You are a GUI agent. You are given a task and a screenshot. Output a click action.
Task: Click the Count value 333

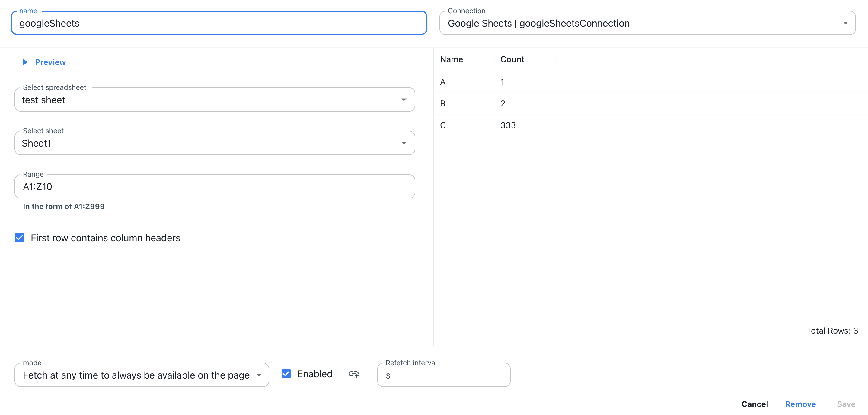pyautogui.click(x=508, y=125)
